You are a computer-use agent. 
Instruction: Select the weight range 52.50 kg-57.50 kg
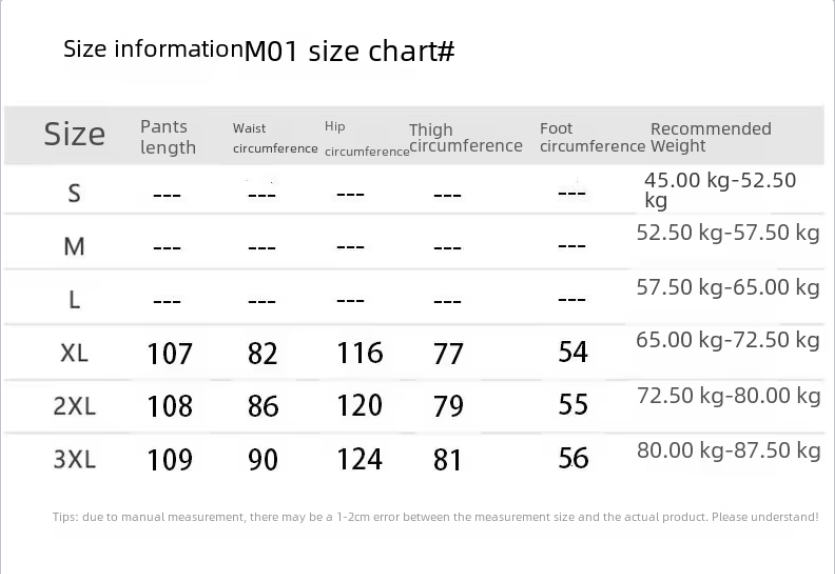point(728,234)
